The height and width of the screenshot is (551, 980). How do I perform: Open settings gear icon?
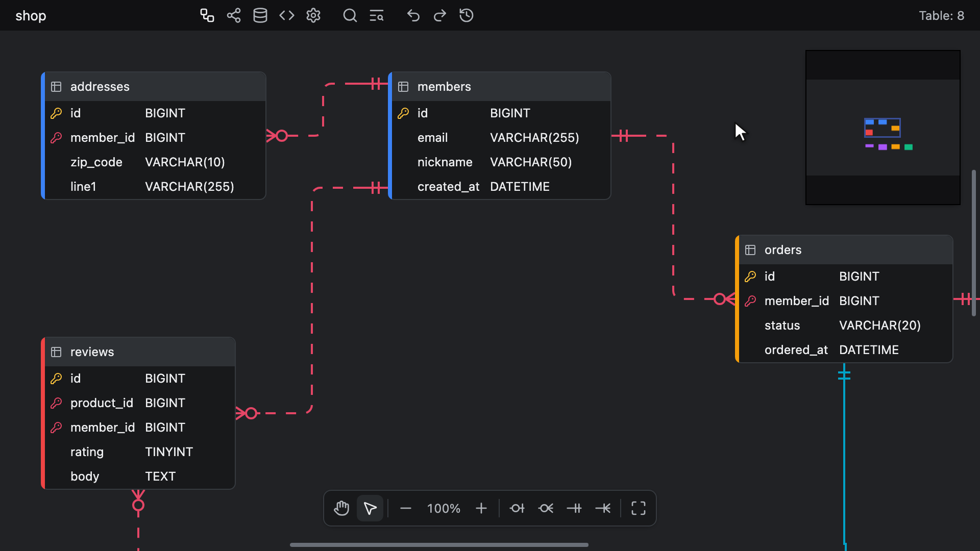tap(313, 15)
